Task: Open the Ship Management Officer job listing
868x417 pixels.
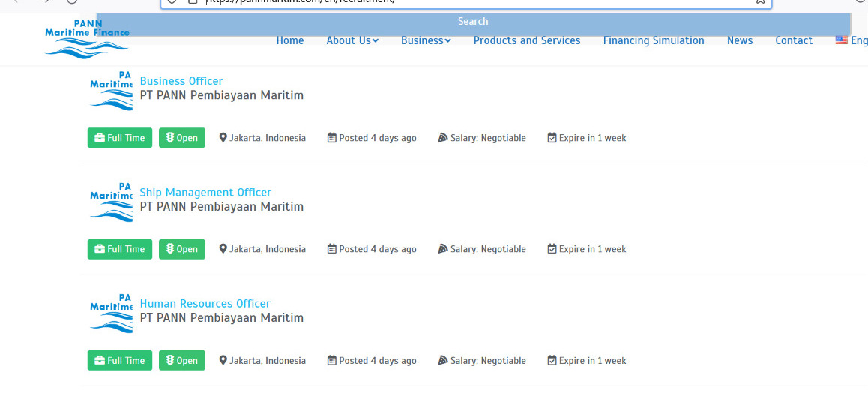Action: tap(205, 192)
